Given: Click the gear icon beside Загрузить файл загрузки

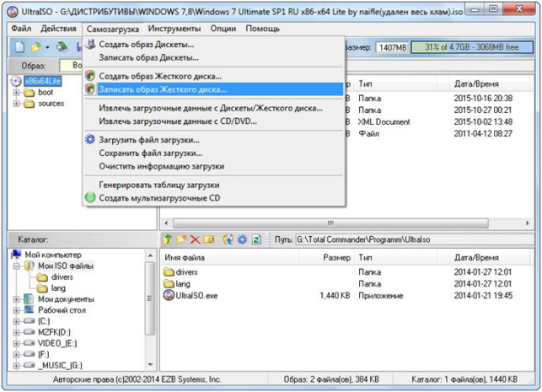Looking at the screenshot, I should pos(90,140).
